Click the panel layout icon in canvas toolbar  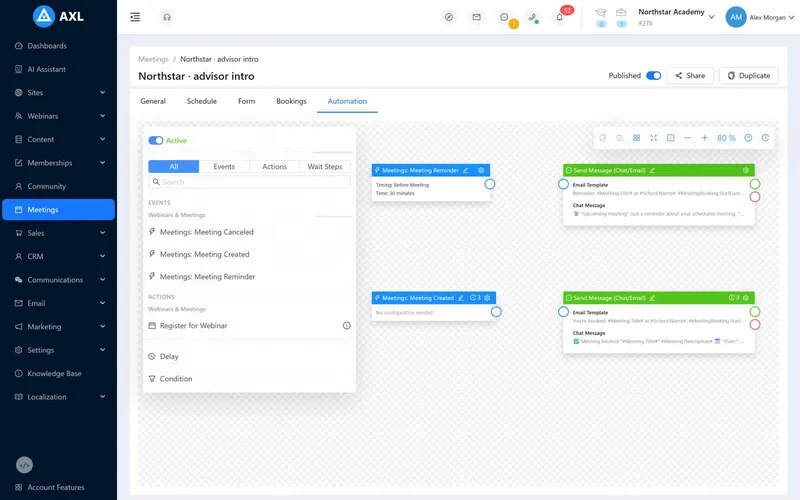[670, 138]
